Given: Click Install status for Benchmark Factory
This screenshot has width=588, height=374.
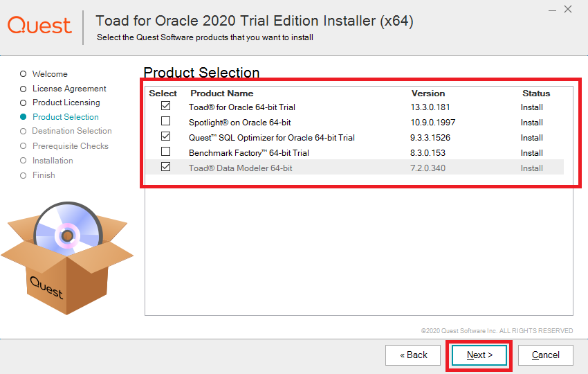Looking at the screenshot, I should (532, 153).
